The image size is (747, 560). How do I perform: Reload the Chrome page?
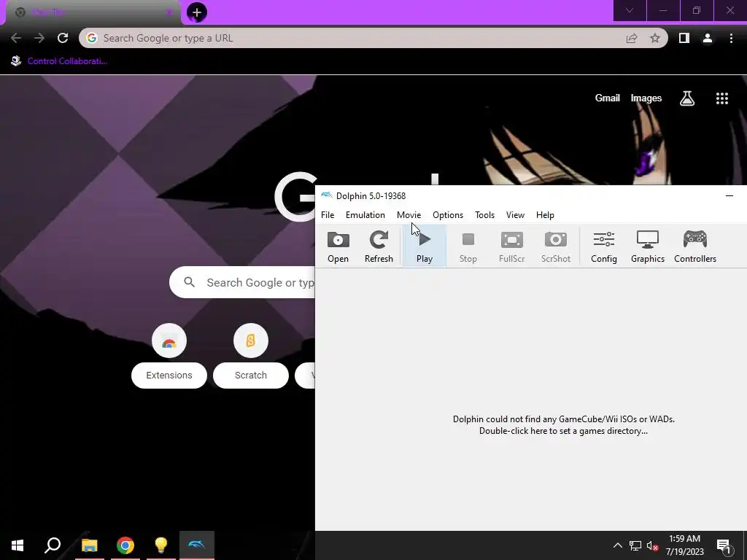63,38
